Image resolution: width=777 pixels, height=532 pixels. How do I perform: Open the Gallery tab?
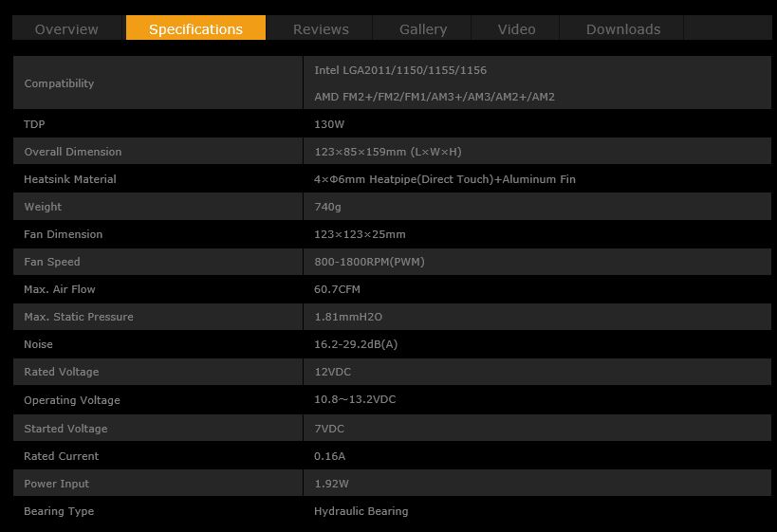(423, 28)
